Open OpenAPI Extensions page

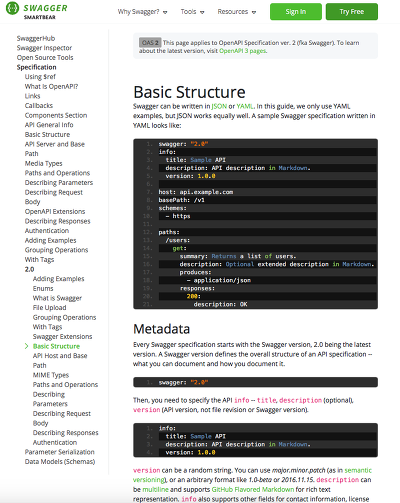click(x=55, y=211)
